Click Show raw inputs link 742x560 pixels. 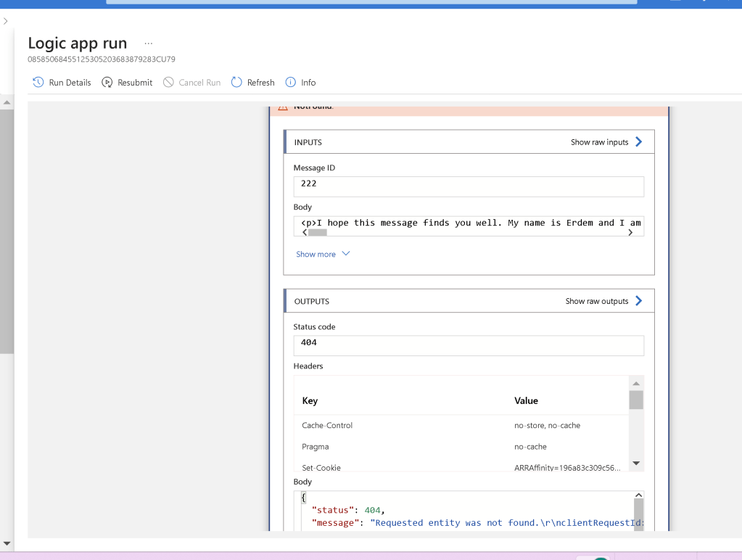(600, 142)
